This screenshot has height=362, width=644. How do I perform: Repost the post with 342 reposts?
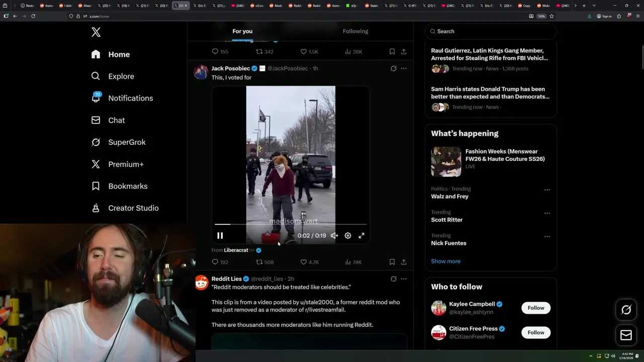[265, 52]
